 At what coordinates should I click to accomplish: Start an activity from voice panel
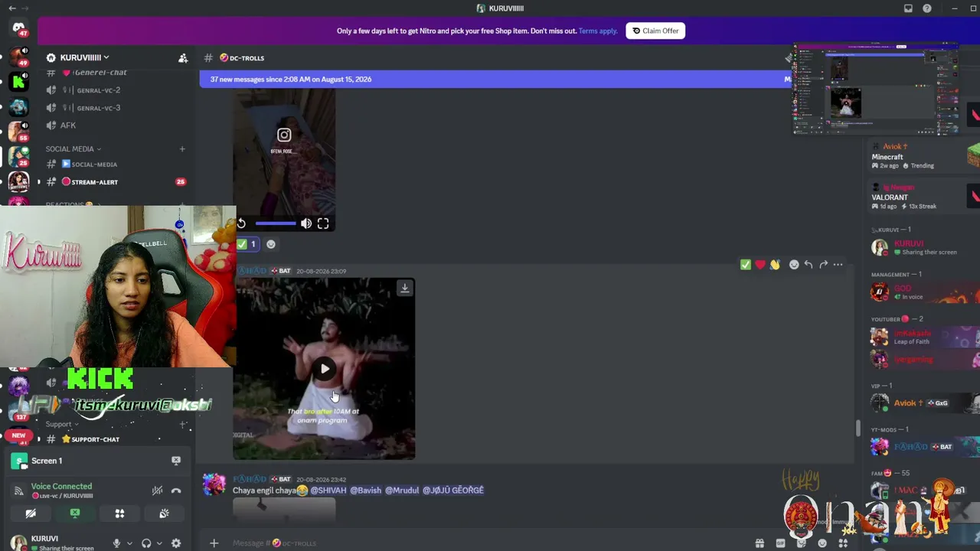click(x=119, y=514)
